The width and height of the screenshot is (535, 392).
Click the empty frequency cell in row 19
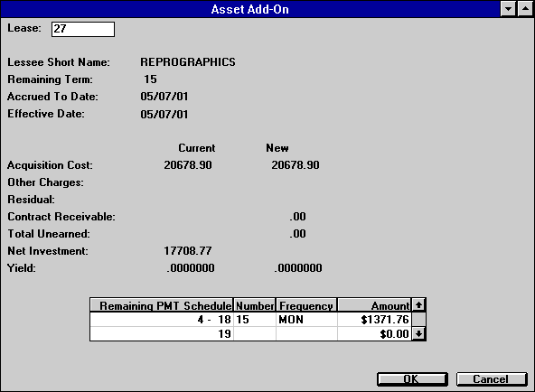(306, 333)
